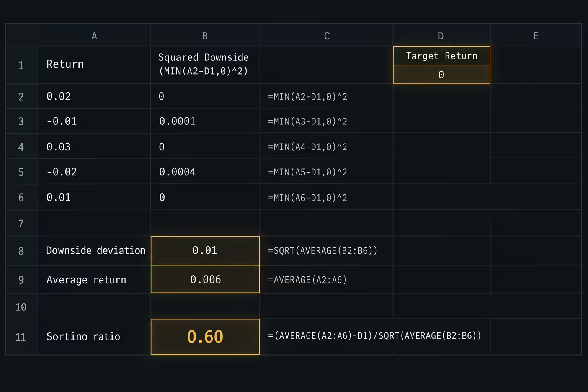Select squared downside cell 0.0001
This screenshot has height=392, width=588.
click(205, 121)
